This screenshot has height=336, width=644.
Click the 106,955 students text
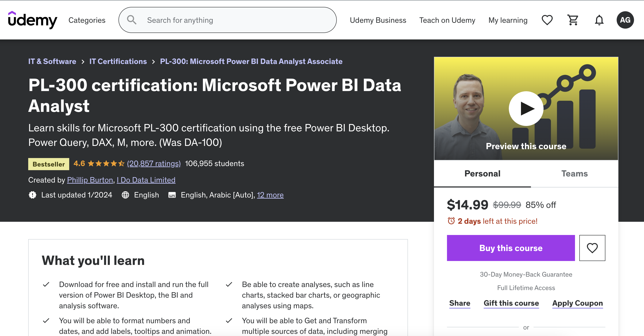coord(214,163)
